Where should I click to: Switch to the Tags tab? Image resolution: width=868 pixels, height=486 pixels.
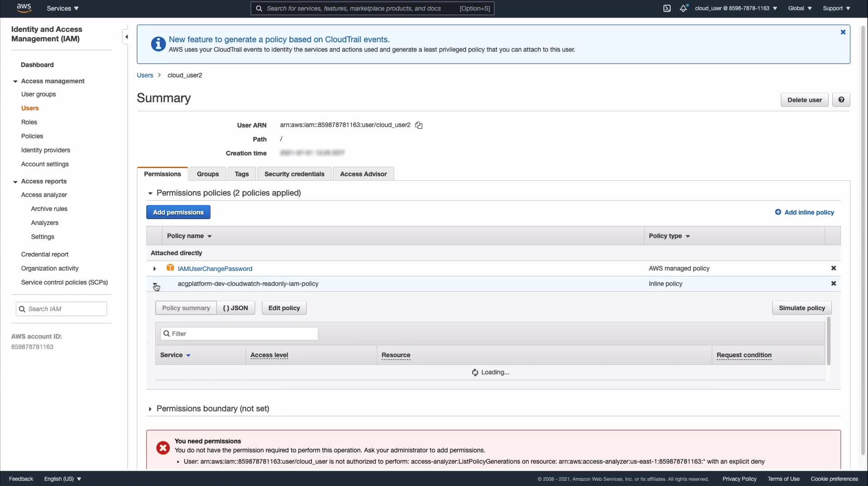[241, 174]
